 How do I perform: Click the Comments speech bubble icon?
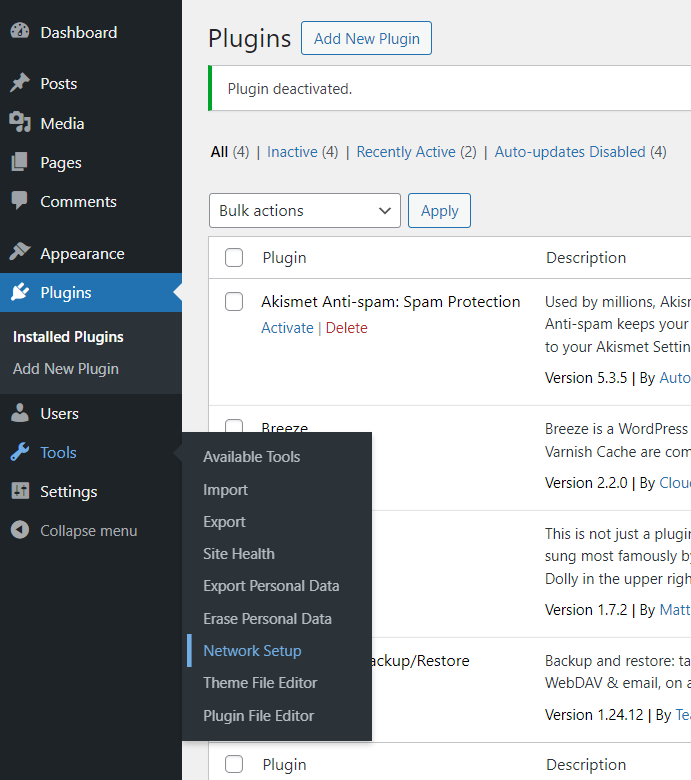[20, 200]
